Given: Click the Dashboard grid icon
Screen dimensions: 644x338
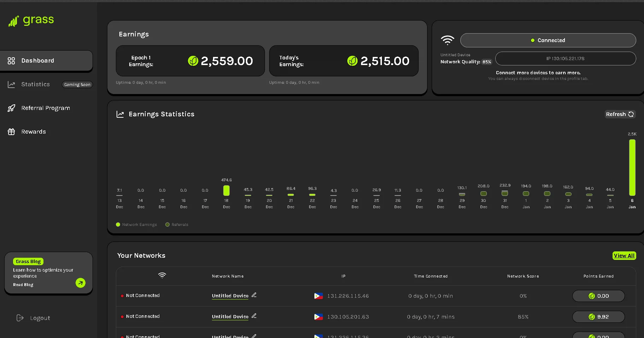Looking at the screenshot, I should click(x=11, y=61).
